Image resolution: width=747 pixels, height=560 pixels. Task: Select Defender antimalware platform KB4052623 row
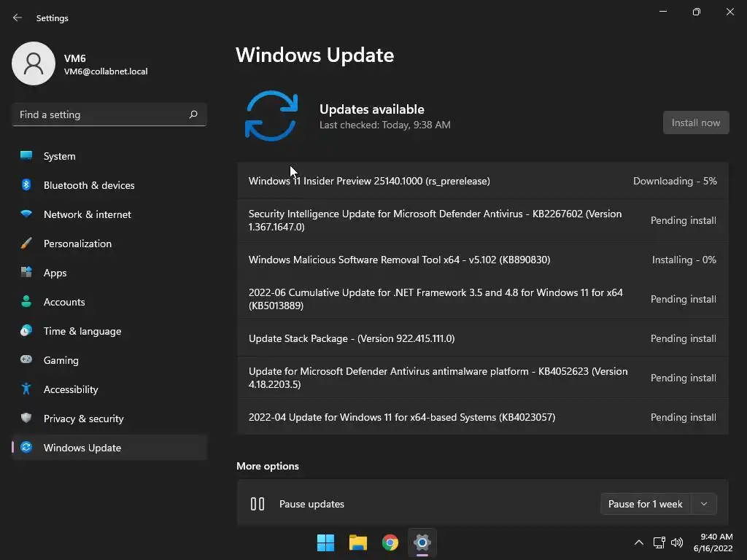click(x=483, y=378)
